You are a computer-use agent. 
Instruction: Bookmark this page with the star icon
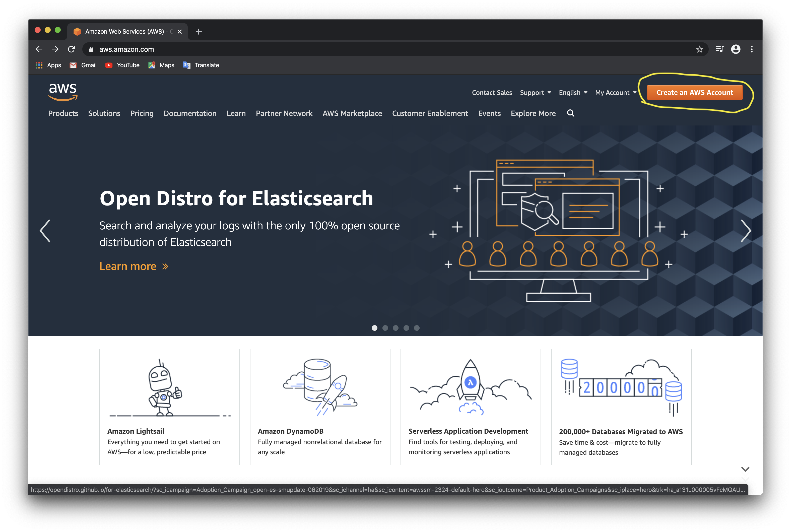(x=699, y=49)
